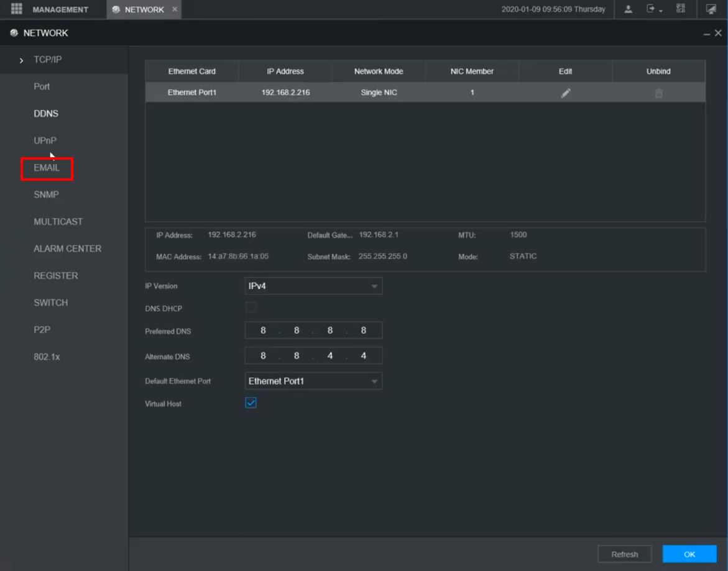Unbind Ethernet Port1 with the trash icon
This screenshot has width=728, height=571.
[x=658, y=93]
